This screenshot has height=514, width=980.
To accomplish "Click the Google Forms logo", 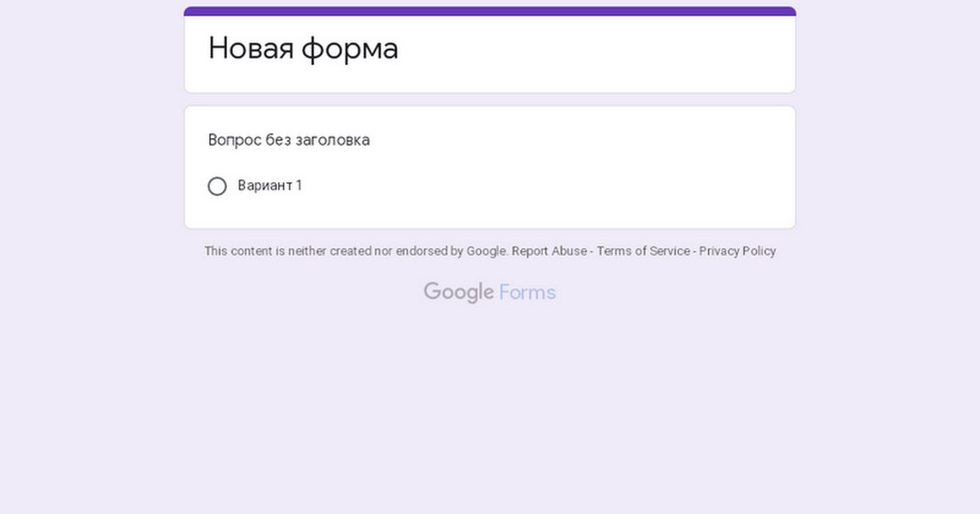I will tap(490, 292).
